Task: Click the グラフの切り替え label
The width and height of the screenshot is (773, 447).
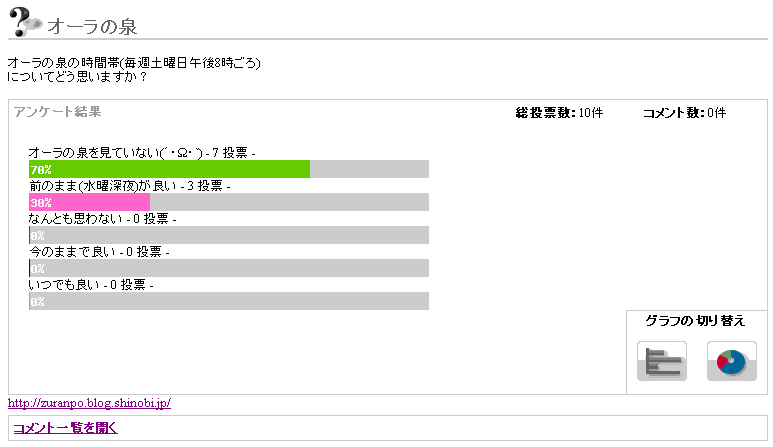Action: click(695, 321)
